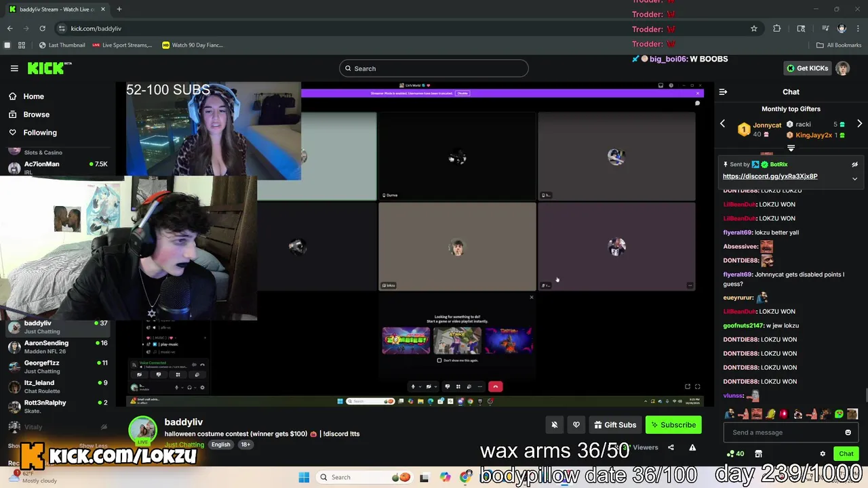Select the baddyliv Stream browser tab
Viewport: 868px width, 488px height.
pos(56,9)
